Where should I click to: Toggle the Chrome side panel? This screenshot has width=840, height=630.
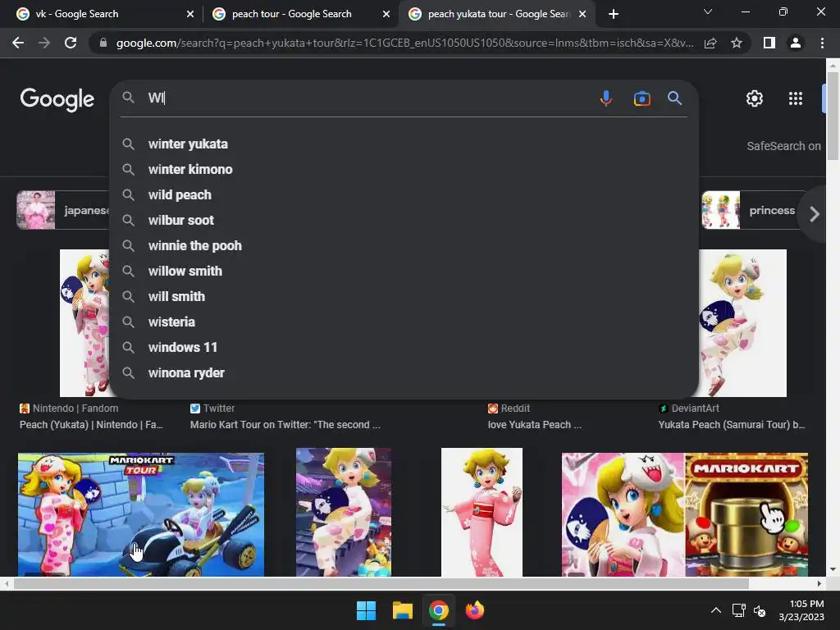769,43
